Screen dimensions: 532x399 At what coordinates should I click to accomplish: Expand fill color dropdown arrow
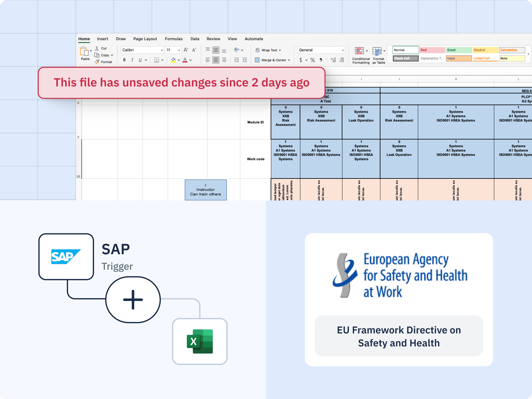[179, 60]
